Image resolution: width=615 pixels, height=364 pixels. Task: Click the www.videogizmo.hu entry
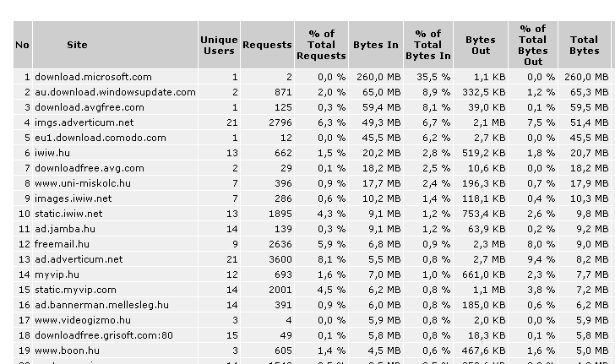click(83, 320)
